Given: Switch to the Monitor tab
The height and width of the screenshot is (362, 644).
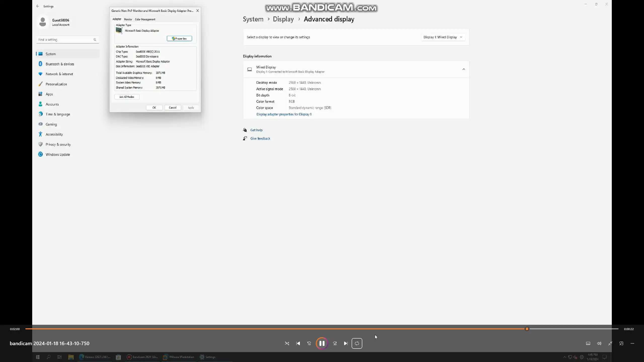Looking at the screenshot, I should click(x=128, y=19).
